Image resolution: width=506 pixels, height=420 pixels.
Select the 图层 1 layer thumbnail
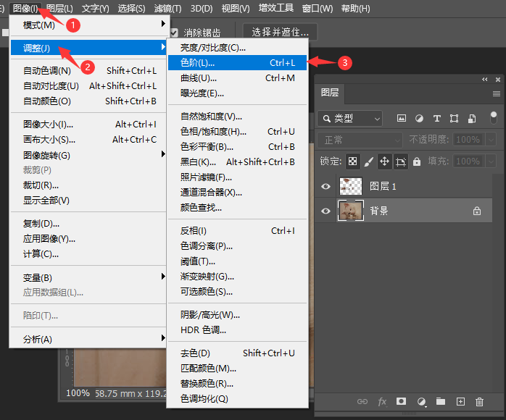pos(351,186)
